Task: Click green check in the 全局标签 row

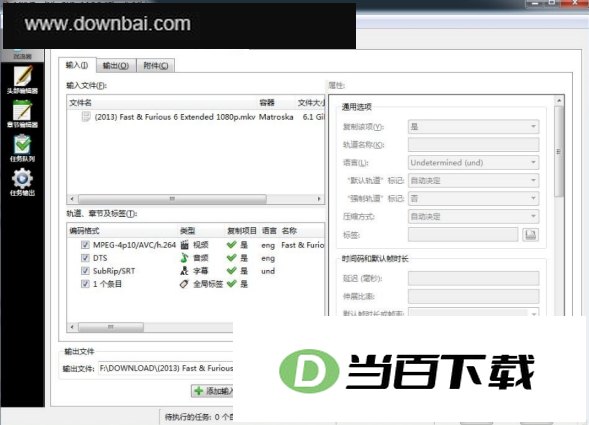Action: [x=231, y=284]
